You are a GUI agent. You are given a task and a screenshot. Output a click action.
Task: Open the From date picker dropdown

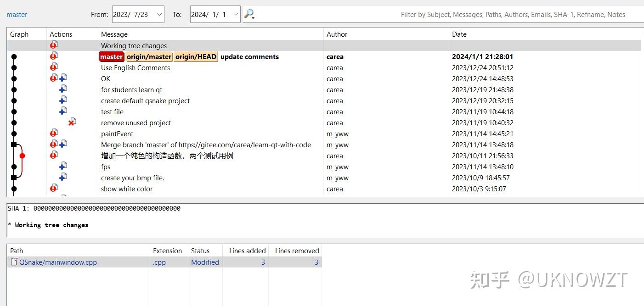click(x=159, y=14)
